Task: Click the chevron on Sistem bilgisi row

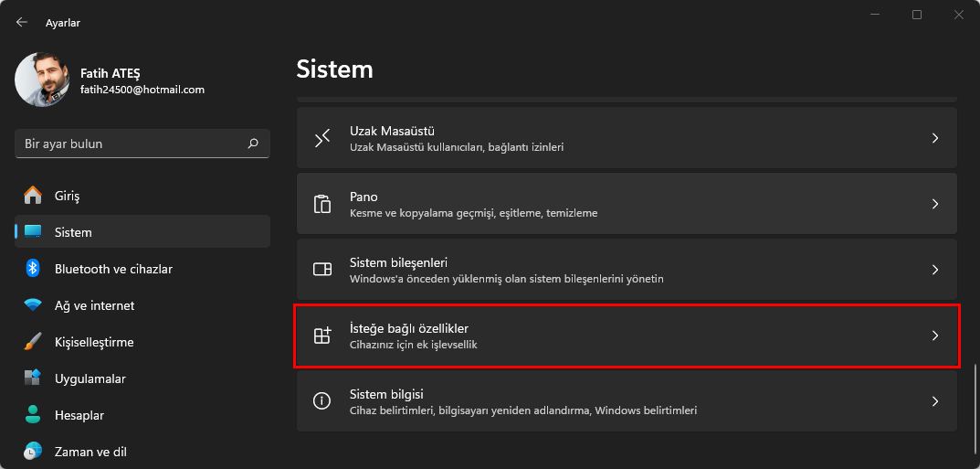Action: point(935,401)
